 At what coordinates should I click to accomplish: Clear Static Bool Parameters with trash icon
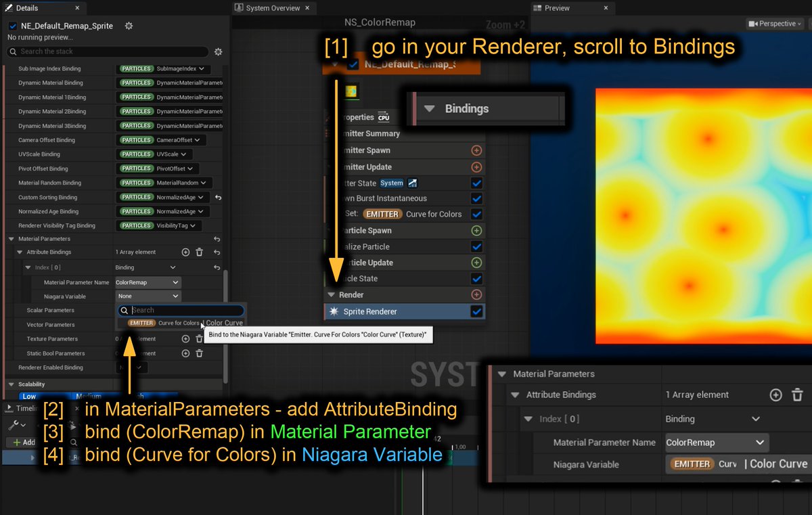[199, 353]
